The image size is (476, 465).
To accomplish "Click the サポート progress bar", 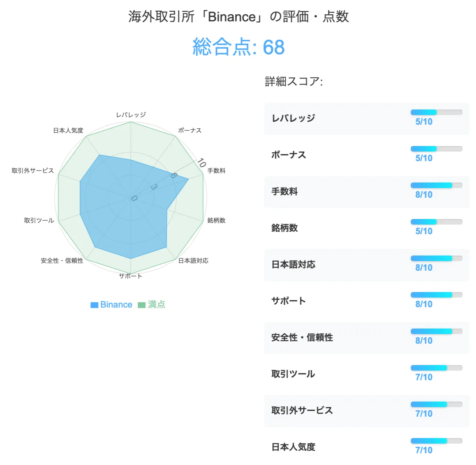I will (x=437, y=295).
